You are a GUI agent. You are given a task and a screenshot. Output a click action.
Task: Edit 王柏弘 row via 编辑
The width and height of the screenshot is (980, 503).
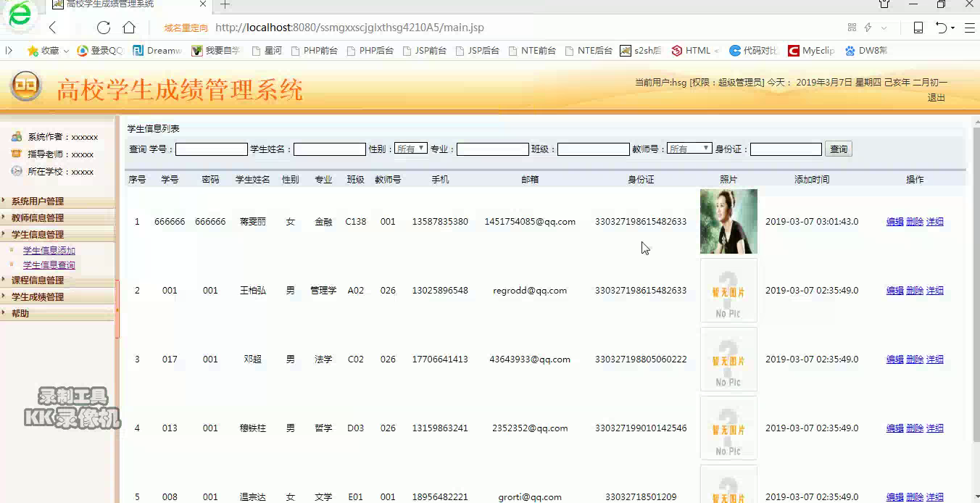[x=895, y=291]
